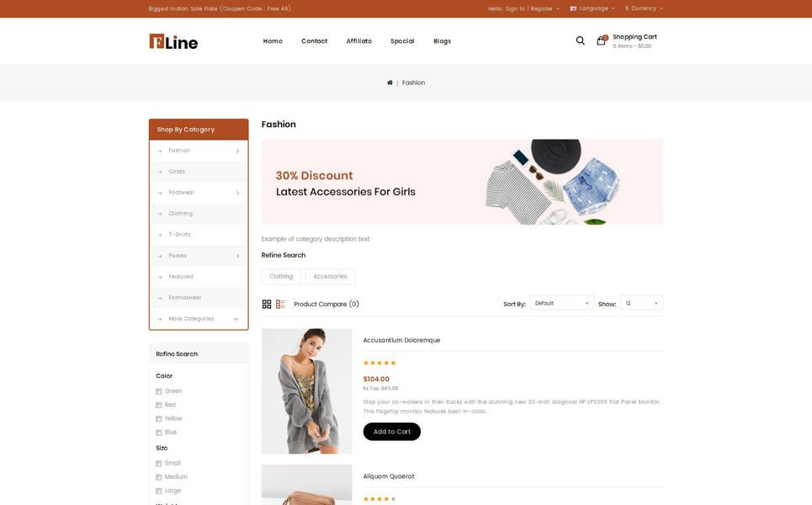This screenshot has width=812, height=505.
Task: Filter by Accessories refine link
Action: [330, 277]
